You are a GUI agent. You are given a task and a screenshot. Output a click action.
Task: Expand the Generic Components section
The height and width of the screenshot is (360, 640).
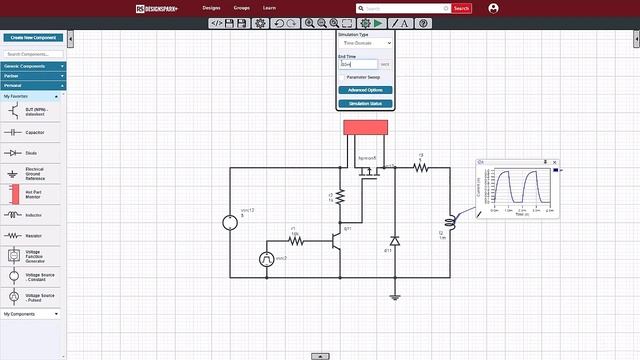pyautogui.click(x=33, y=66)
